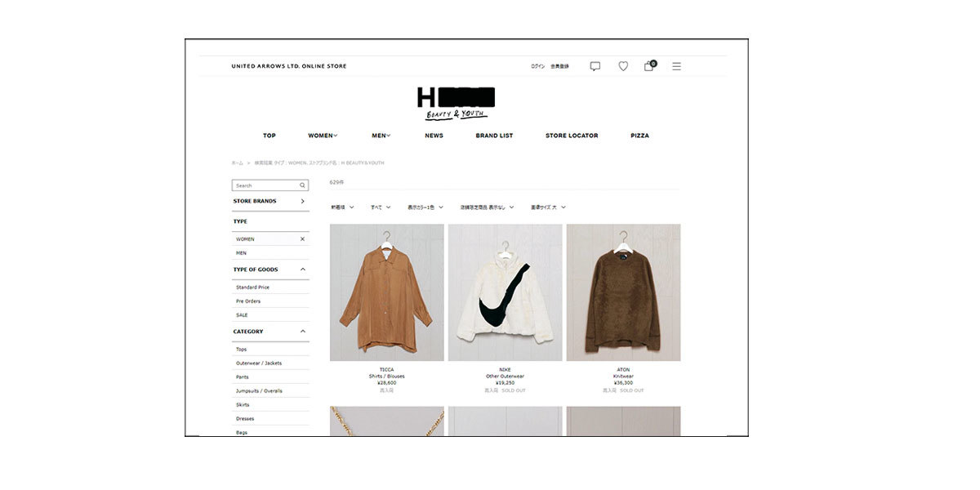
Task: Open the 店舗限定商品 表示なし dropdown
Action: 487,207
